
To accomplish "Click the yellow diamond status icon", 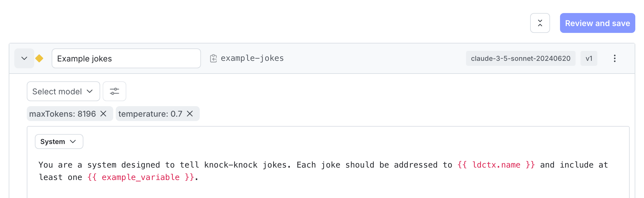I will (39, 58).
